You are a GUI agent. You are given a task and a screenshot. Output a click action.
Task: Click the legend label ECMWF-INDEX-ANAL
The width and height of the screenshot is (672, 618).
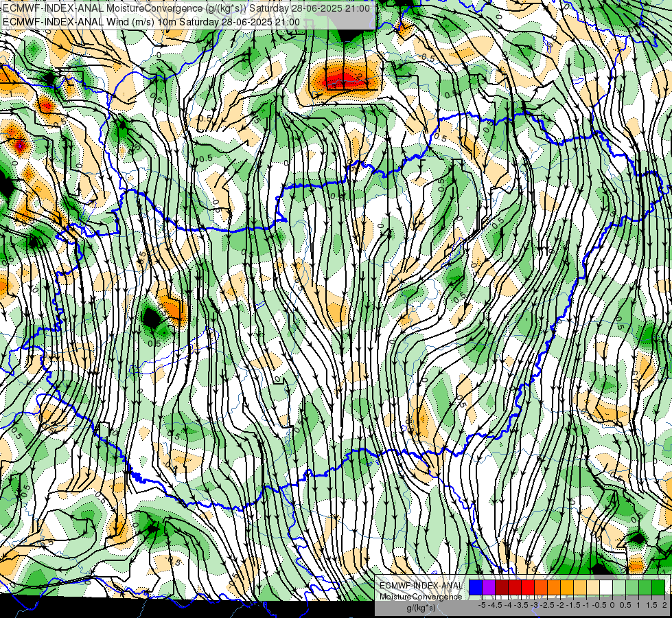[x=421, y=586]
